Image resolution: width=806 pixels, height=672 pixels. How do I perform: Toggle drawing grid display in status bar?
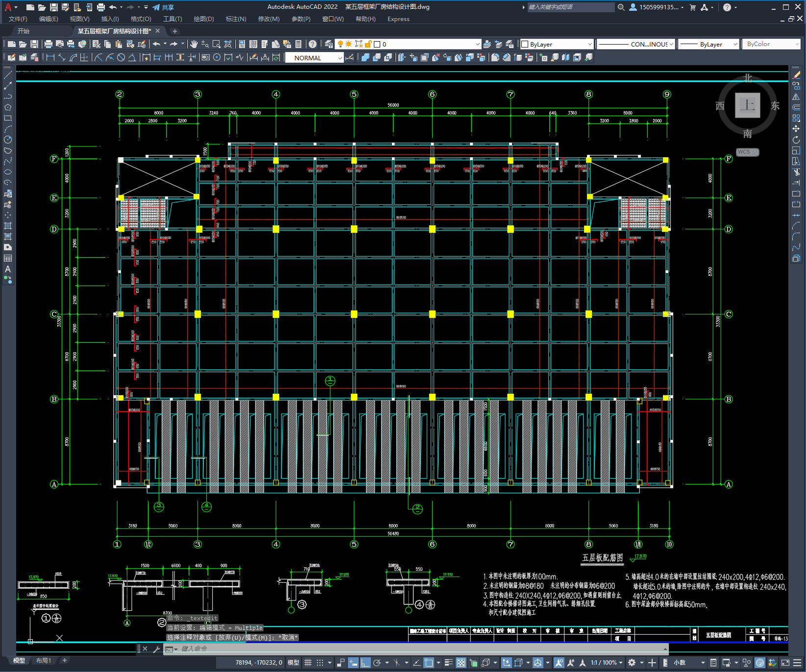tap(308, 663)
